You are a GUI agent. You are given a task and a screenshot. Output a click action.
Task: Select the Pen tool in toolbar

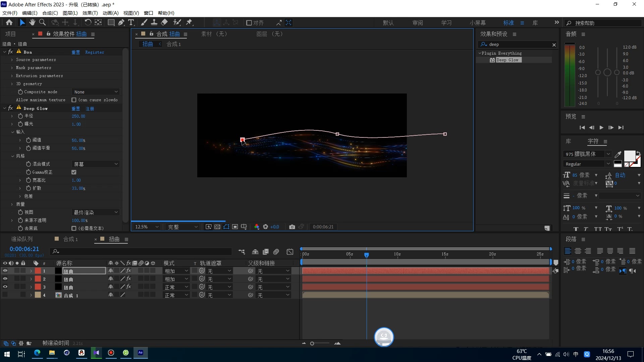click(121, 22)
